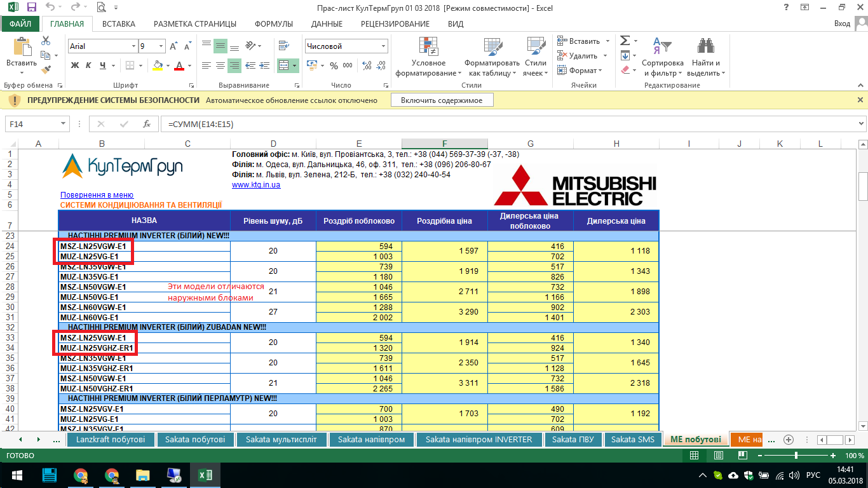Expand the borders dropdown arrow

(140, 65)
